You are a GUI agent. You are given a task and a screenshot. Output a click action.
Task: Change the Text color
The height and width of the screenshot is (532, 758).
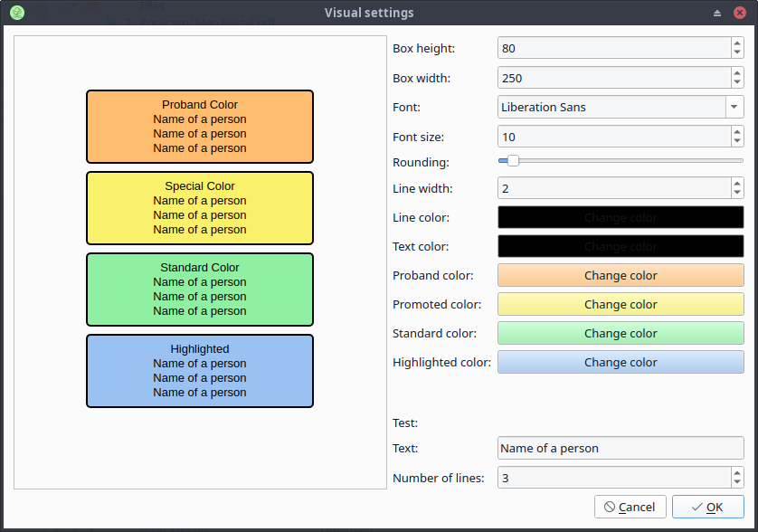[x=620, y=246]
